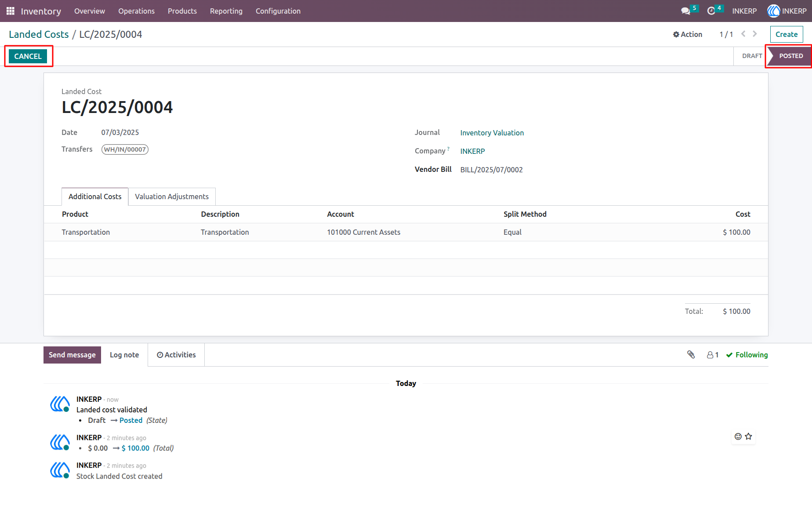Go back to Landed Costs breadcrumb

tap(39, 34)
